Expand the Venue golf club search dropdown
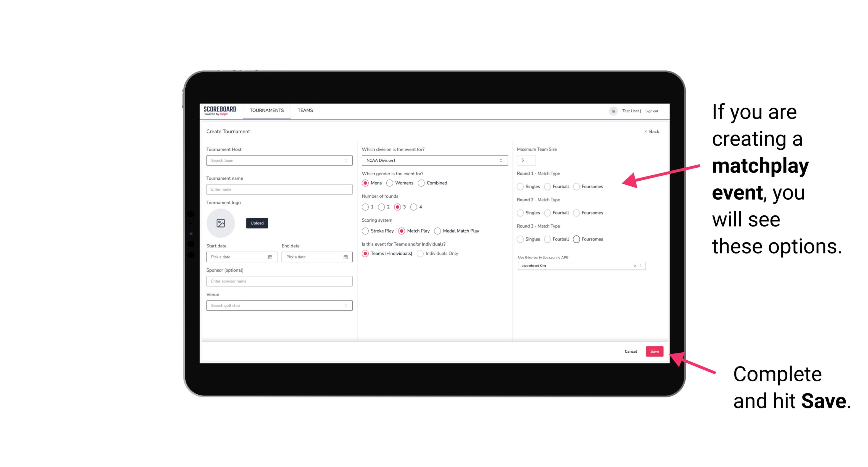The image size is (868, 467). [x=345, y=305]
